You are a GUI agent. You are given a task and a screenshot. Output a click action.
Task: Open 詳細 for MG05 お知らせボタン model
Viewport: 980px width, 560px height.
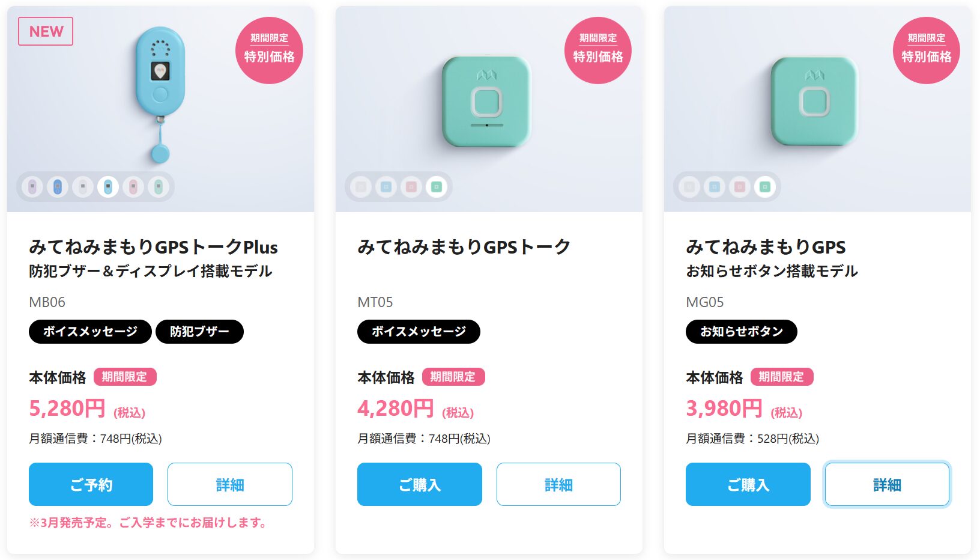coord(887,484)
